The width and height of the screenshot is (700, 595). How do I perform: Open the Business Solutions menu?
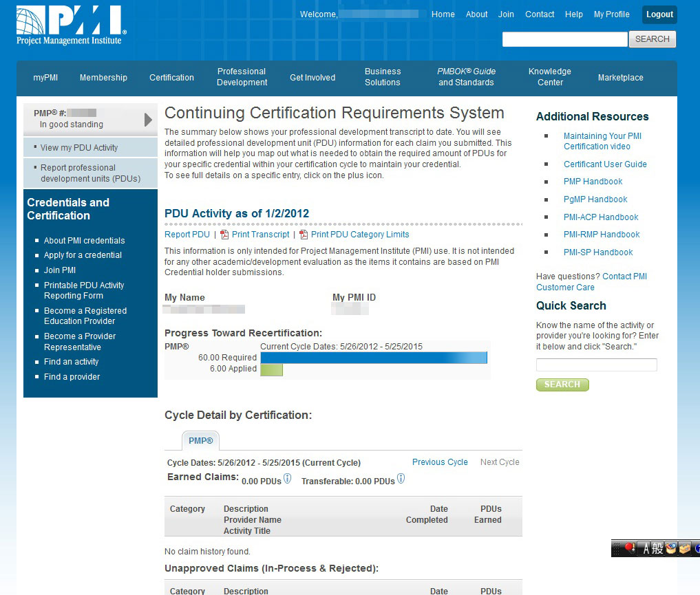pyautogui.click(x=383, y=77)
